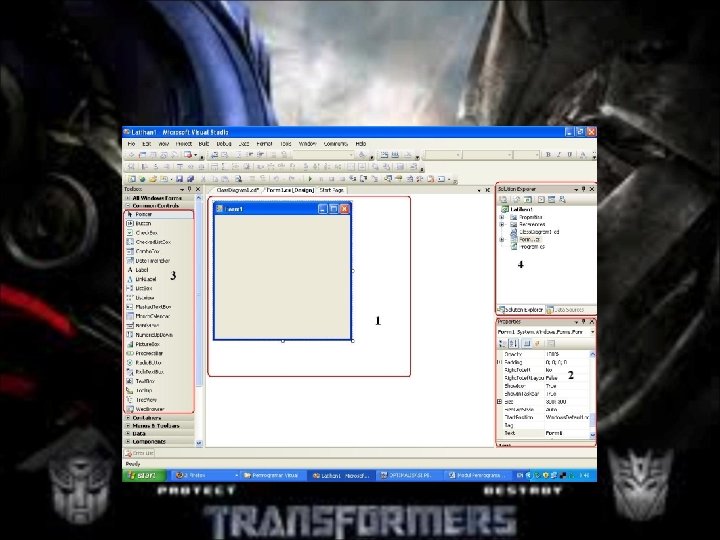Select the PictureBox control
Image resolution: width=720 pixels, height=540 pixels.
tap(159, 344)
